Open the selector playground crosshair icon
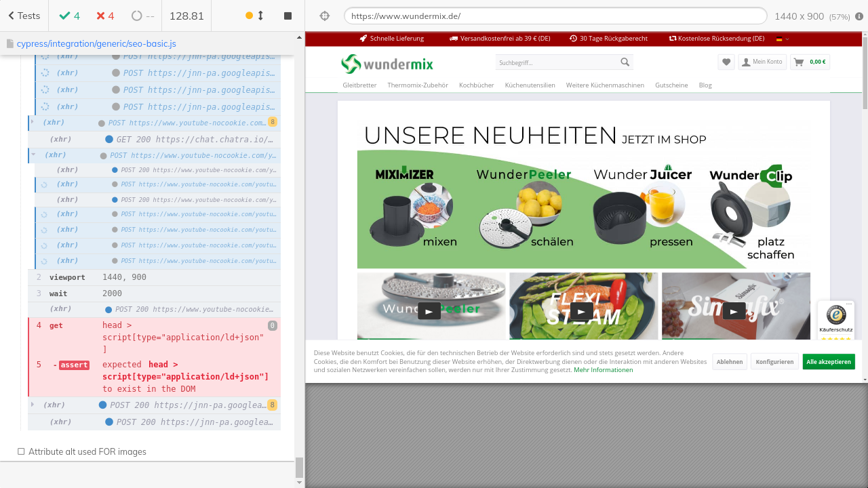Image resolution: width=868 pixels, height=488 pixels. click(324, 16)
